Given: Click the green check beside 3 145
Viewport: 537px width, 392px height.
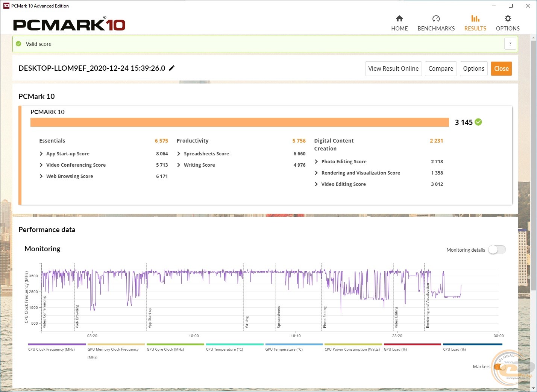Looking at the screenshot, I should (478, 122).
